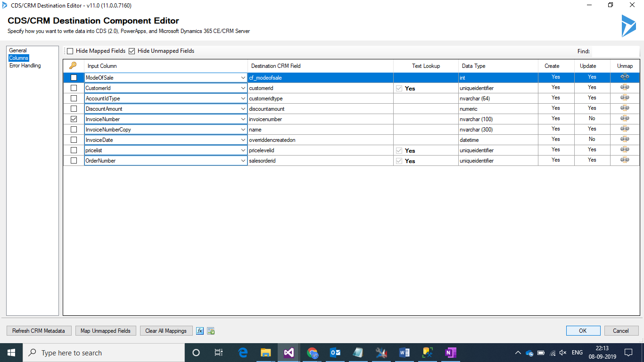Click the key icon column header

[73, 66]
